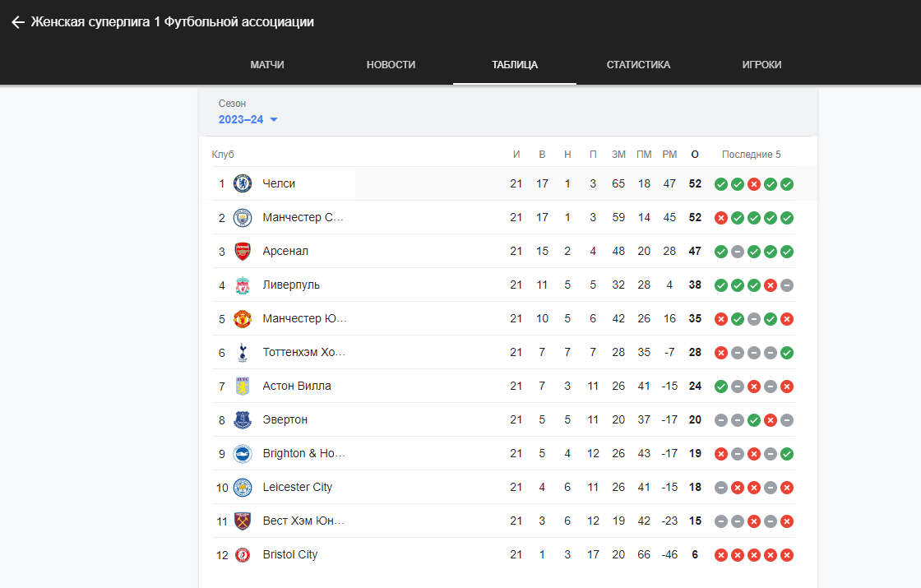The image size is (921, 588).
Task: Click the back arrow icon
Action: pyautogui.click(x=18, y=22)
